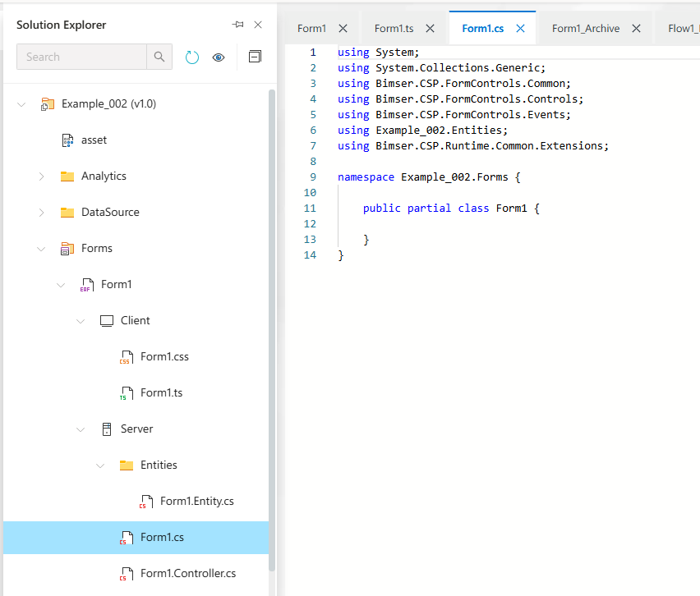Click the asset file icon
Image resolution: width=700 pixels, height=596 pixels.
[67, 140]
